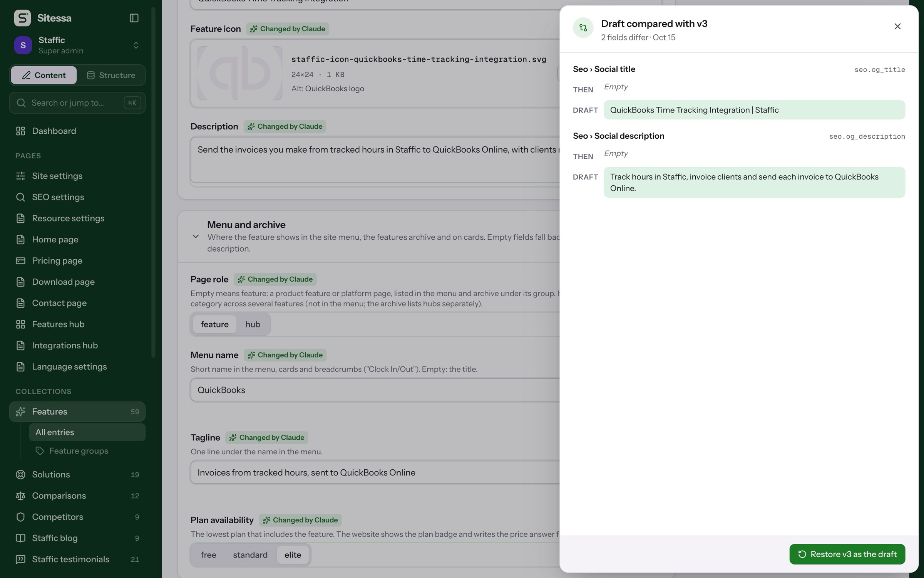Open the Download page entry

tap(77, 282)
